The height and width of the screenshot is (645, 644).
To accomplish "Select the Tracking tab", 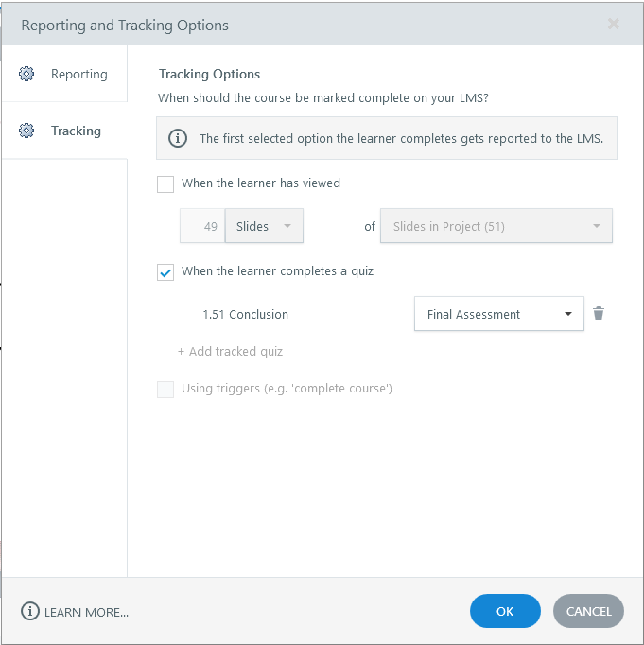I will (76, 131).
